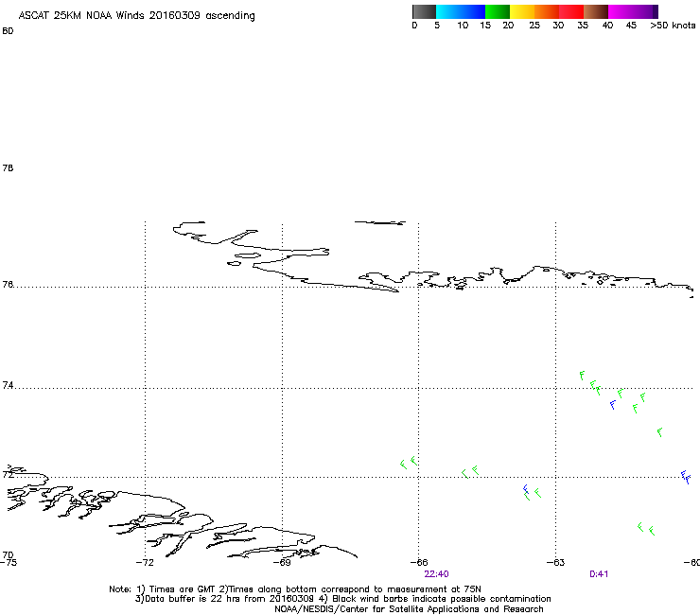This screenshot has height=615, width=700.
Task: Click the legend scale value '35'
Action: (583, 26)
